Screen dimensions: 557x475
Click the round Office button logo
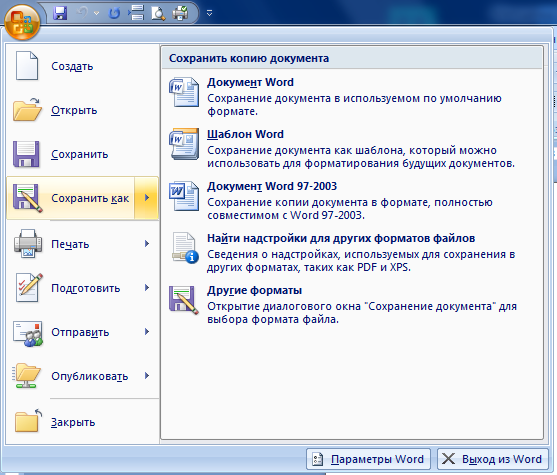pos(22,22)
